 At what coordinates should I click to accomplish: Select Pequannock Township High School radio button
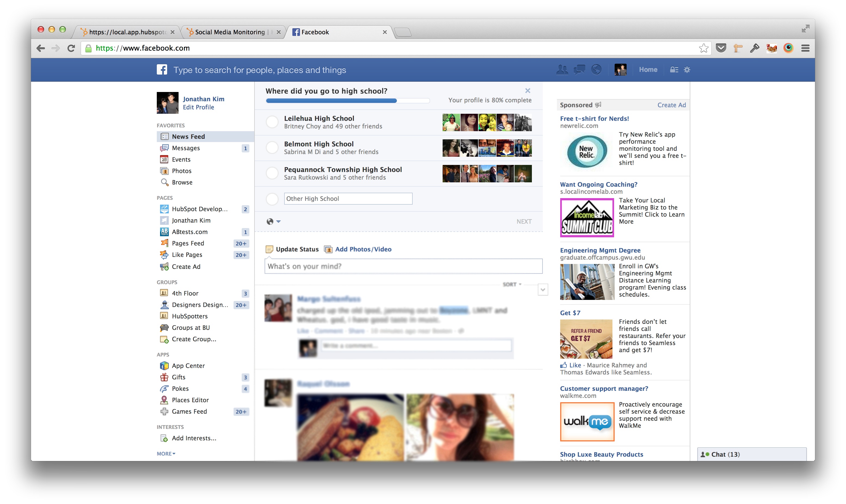click(x=272, y=173)
